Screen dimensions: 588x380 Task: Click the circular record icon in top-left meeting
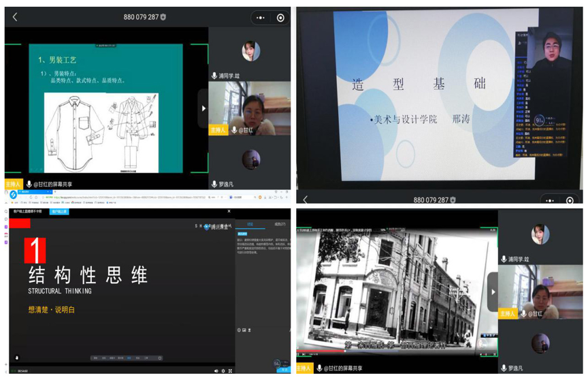[280, 18]
